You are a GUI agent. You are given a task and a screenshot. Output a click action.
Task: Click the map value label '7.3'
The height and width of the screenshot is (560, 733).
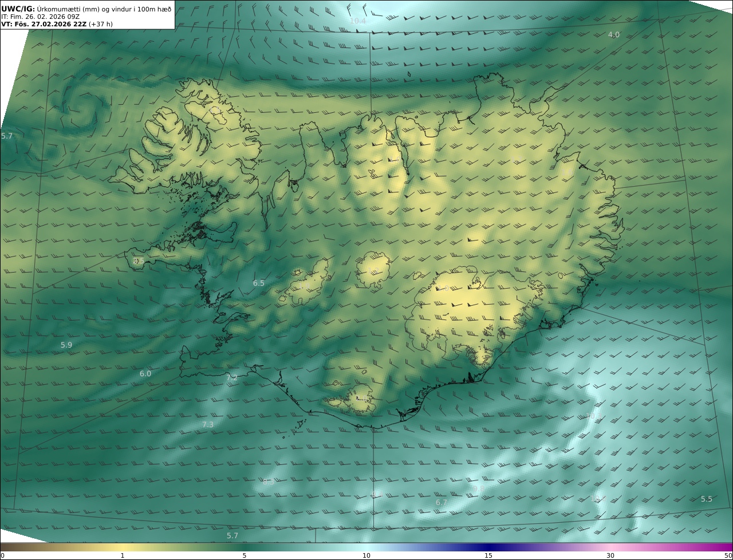(x=208, y=424)
